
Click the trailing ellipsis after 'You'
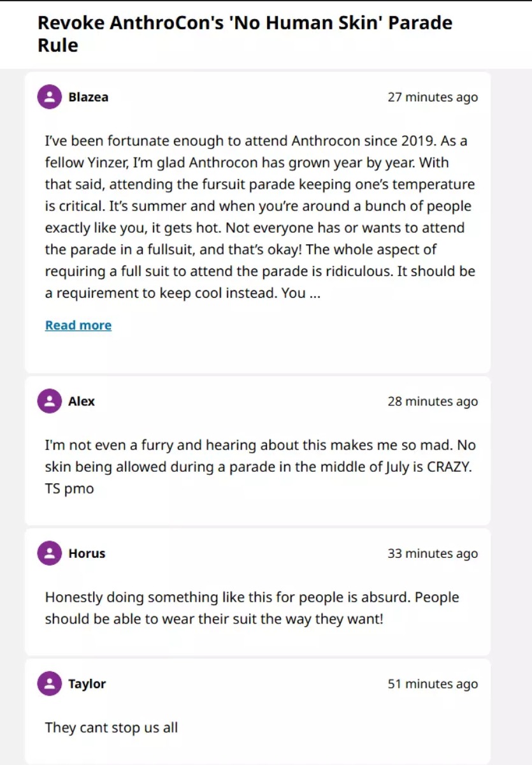[314, 293]
